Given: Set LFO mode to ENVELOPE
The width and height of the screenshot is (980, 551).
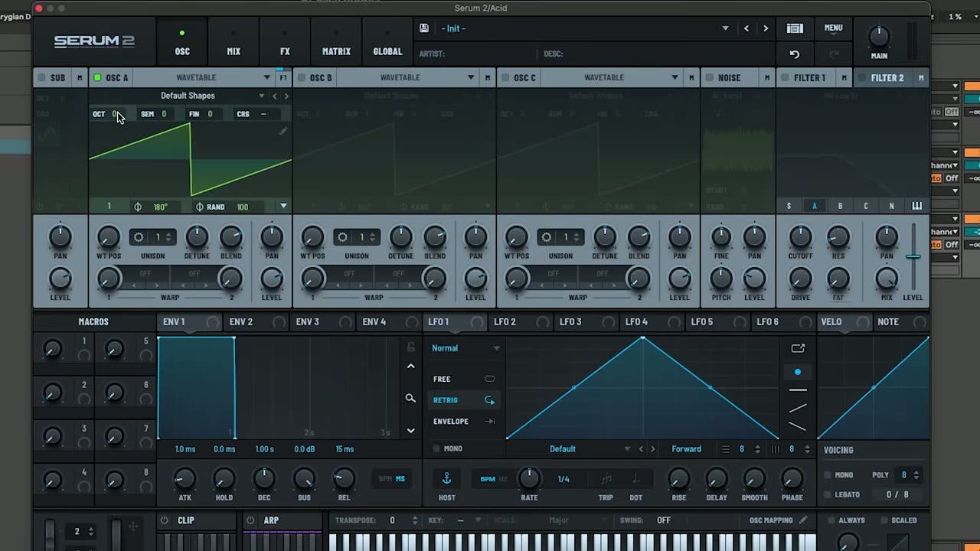Looking at the screenshot, I should [464, 421].
